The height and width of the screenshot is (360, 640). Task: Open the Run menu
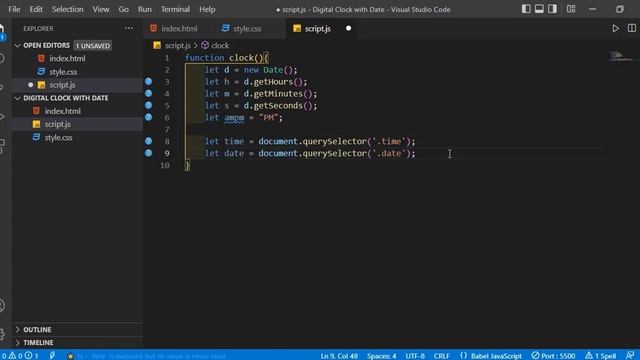pos(144,9)
